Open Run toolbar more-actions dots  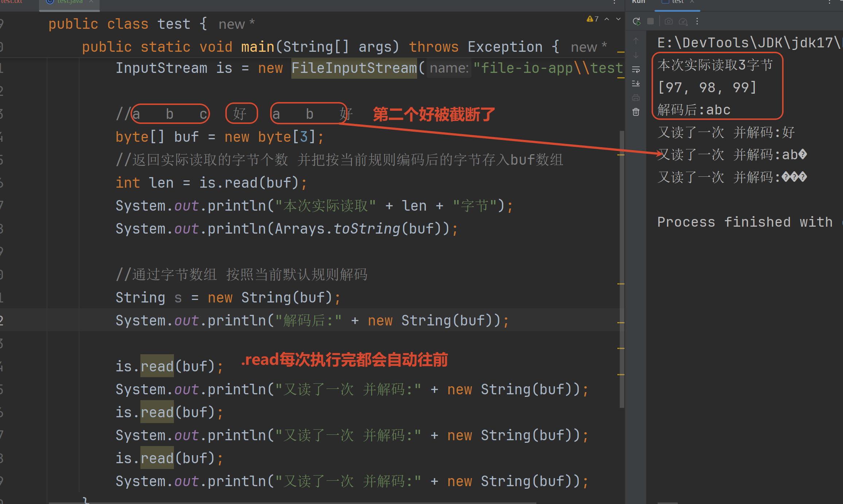pyautogui.click(x=697, y=22)
